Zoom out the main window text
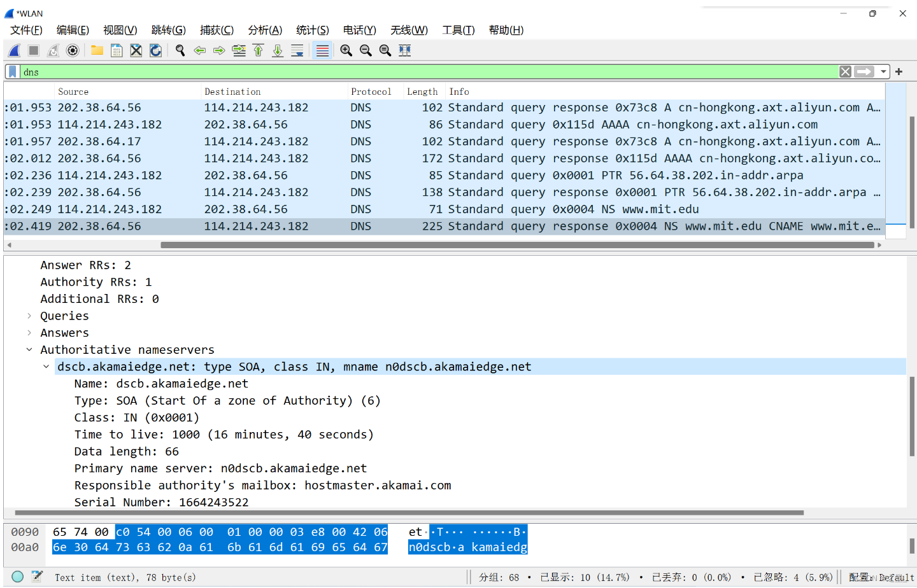Viewport: 917px width, 588px height. 366,50
